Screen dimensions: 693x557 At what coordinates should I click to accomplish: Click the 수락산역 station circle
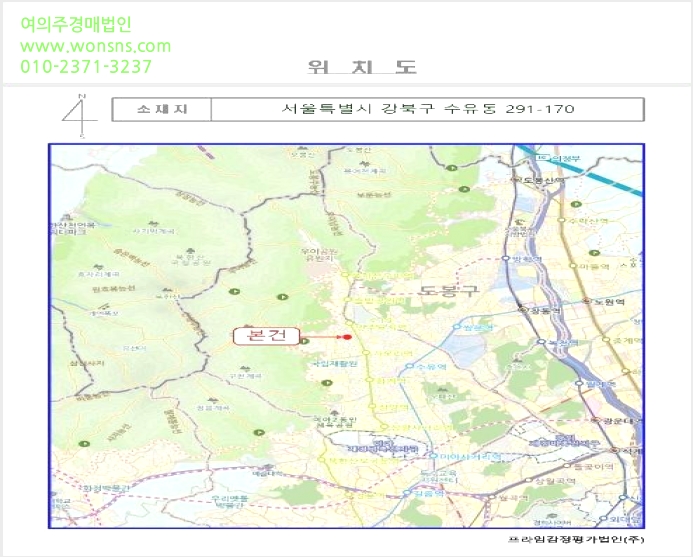[x=561, y=220]
